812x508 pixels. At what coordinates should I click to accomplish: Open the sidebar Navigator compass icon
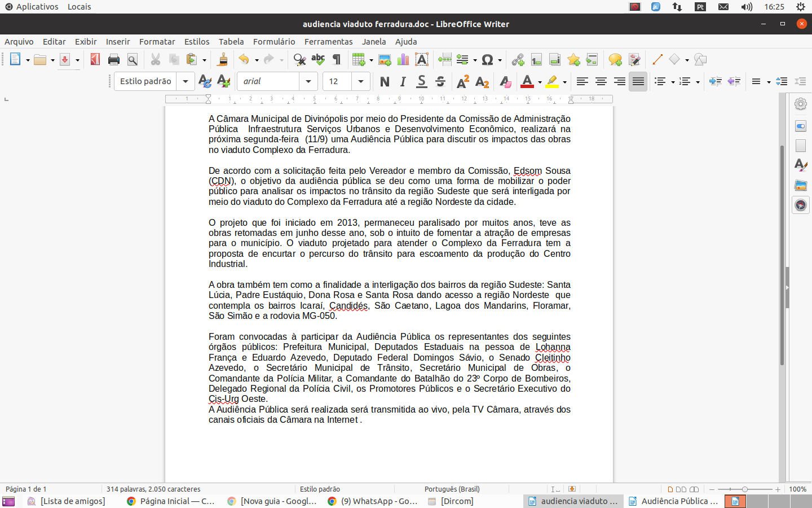801,205
